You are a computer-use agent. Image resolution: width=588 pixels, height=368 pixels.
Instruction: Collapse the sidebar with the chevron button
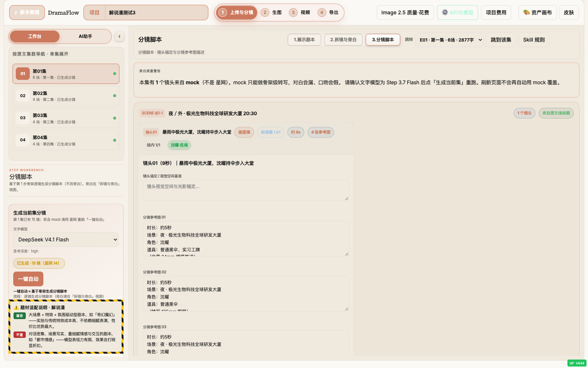[x=119, y=36]
